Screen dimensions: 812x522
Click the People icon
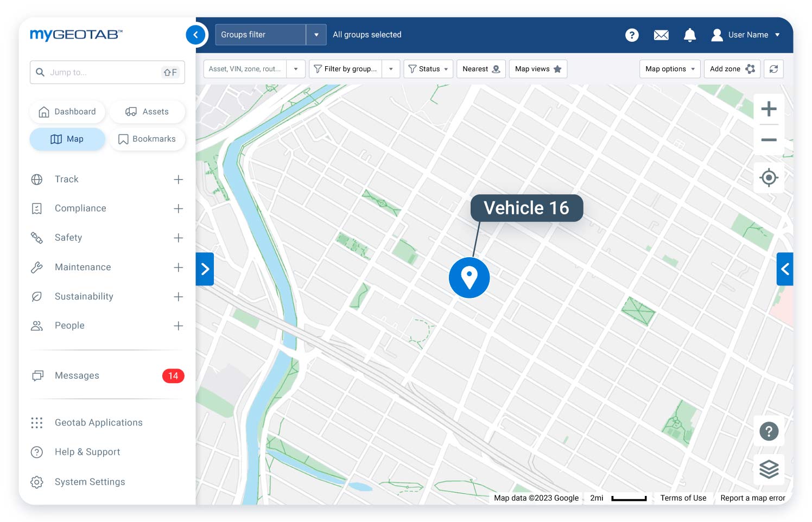coord(37,326)
